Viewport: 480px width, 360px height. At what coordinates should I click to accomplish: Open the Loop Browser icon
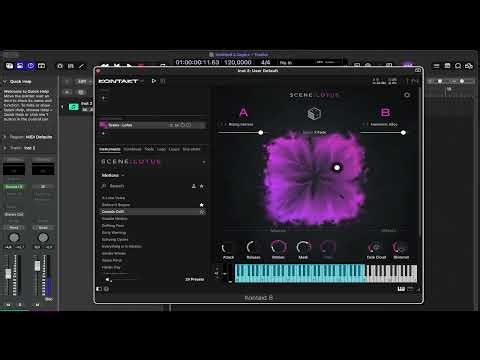458,66
